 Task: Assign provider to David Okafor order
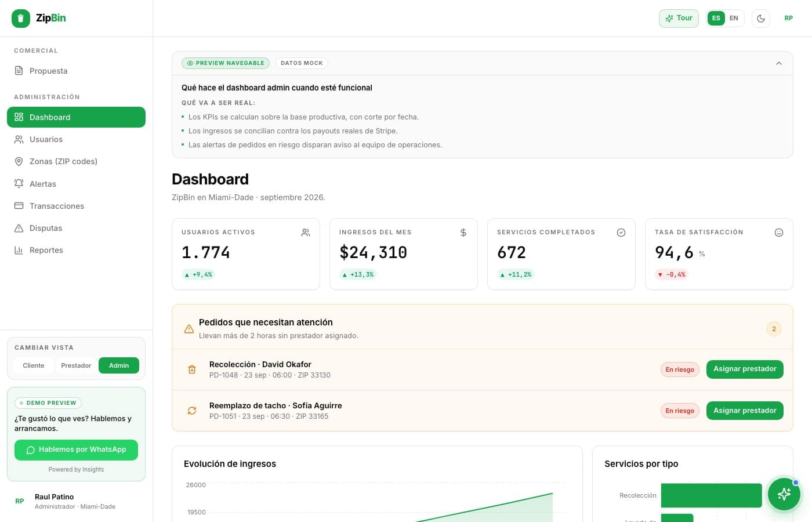(x=745, y=369)
